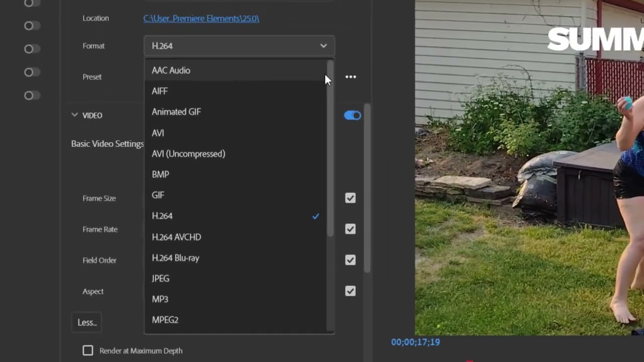Click the video preview frame

point(529,167)
